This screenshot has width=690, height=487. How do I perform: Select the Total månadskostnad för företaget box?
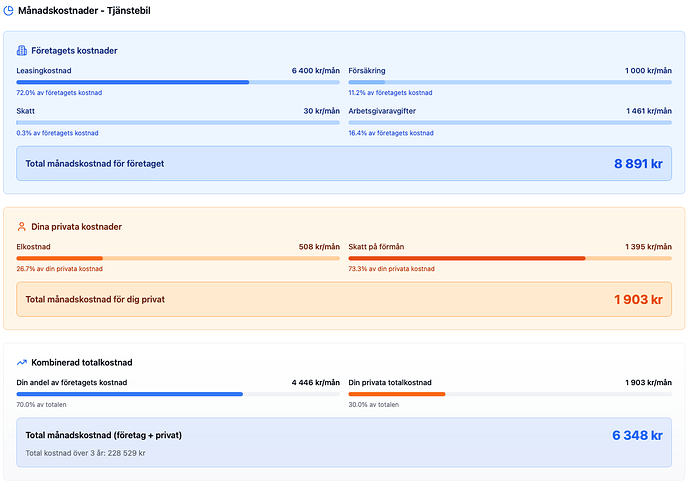(x=344, y=163)
